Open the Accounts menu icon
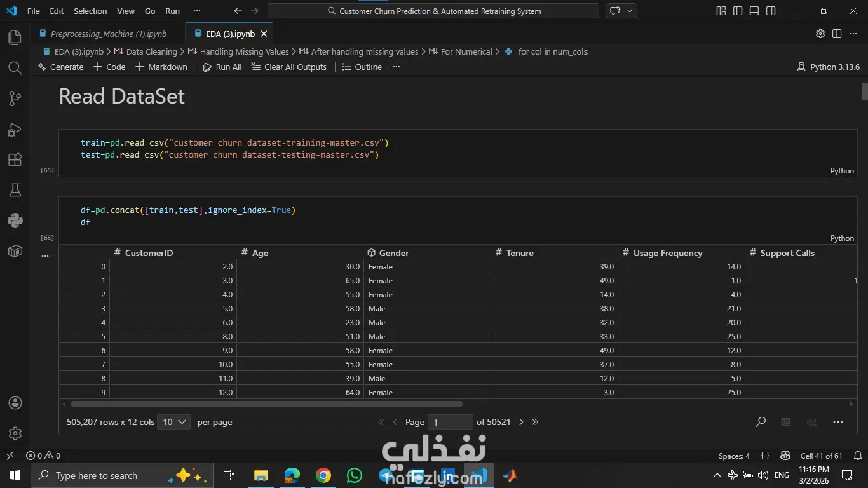Image resolution: width=868 pixels, height=488 pixels. (x=15, y=403)
